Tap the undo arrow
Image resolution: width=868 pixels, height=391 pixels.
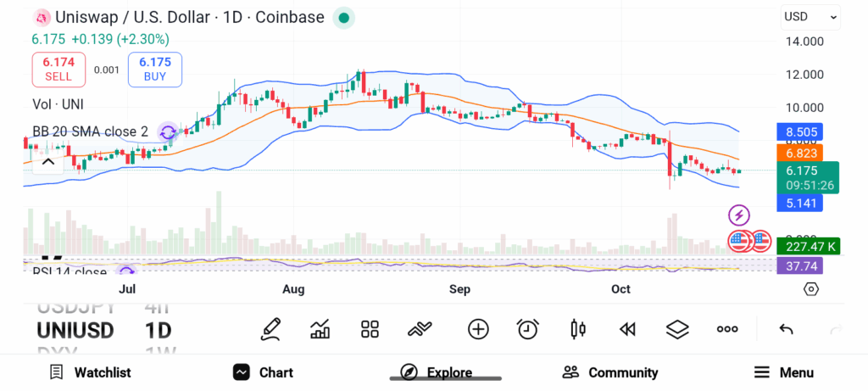[x=786, y=329]
